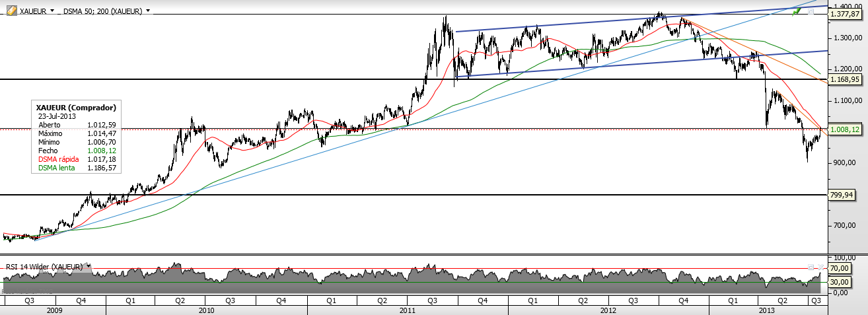Click the green DSMA lenta legend entry
Screen dimensions: 868x315
click(x=57, y=168)
